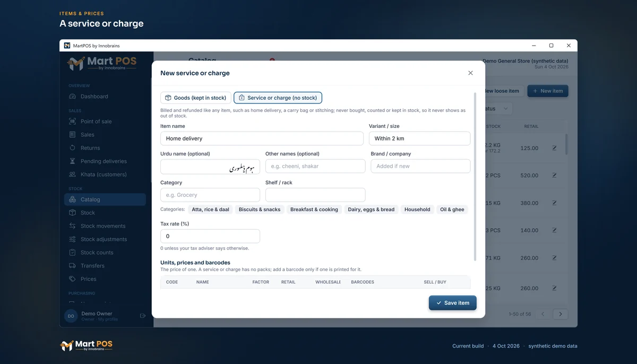Go to the previous catalog page
The height and width of the screenshot is (364, 637).
click(x=543, y=314)
